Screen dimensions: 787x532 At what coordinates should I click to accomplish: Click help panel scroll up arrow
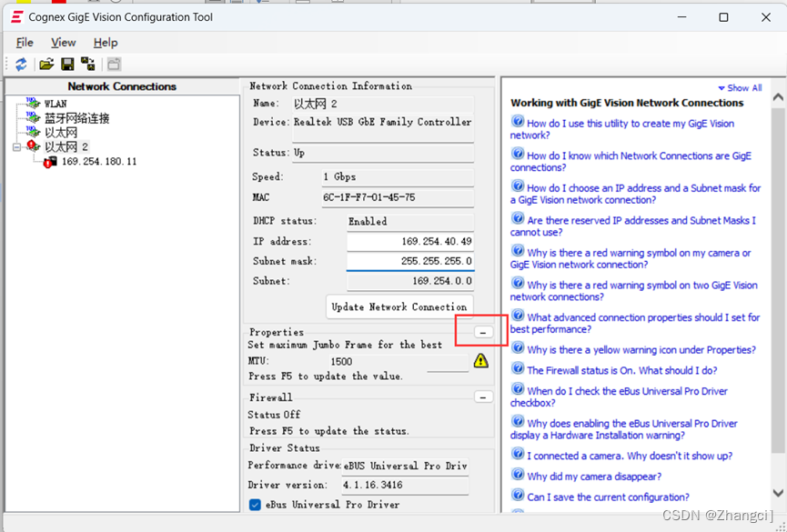coord(778,97)
